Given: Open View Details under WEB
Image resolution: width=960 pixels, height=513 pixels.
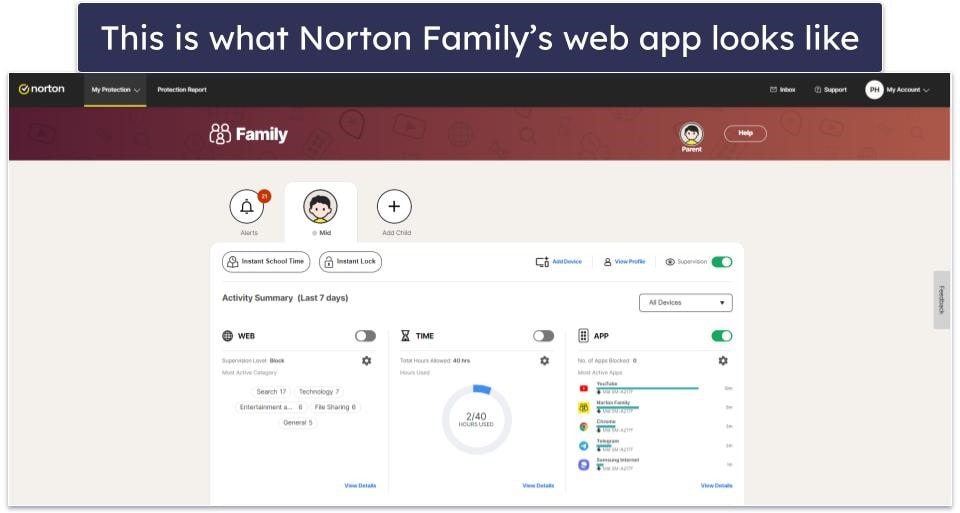Looking at the screenshot, I should point(360,486).
